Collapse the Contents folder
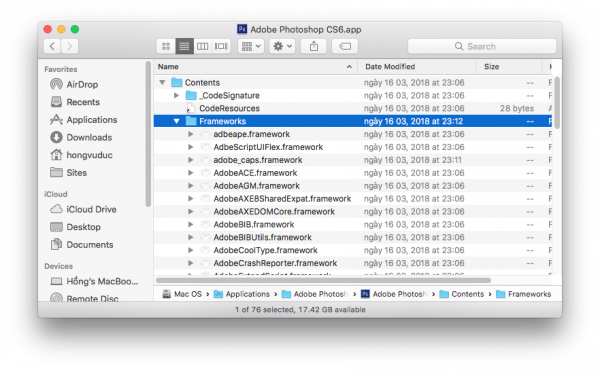Screen dimensions: 600x372 (x=162, y=82)
